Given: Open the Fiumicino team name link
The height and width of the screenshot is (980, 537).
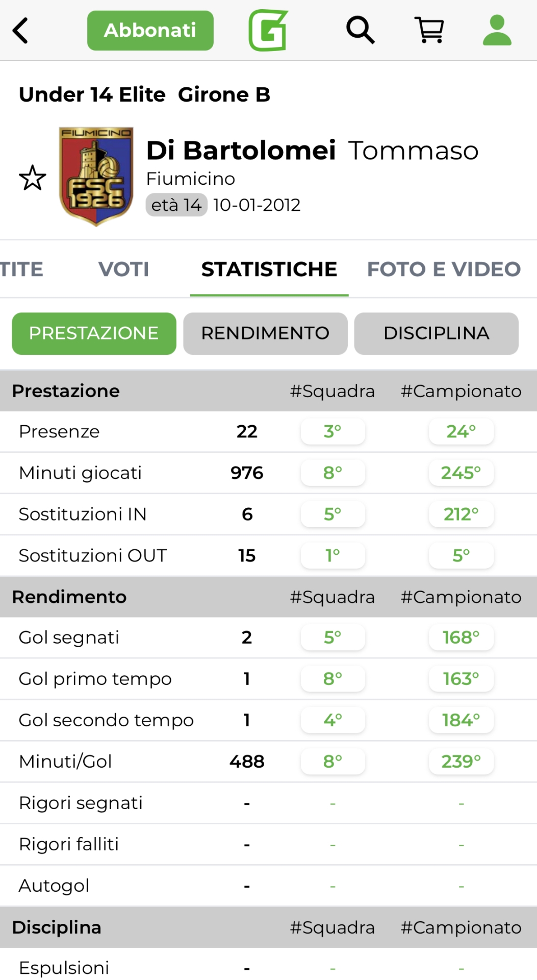Looking at the screenshot, I should 190,179.
